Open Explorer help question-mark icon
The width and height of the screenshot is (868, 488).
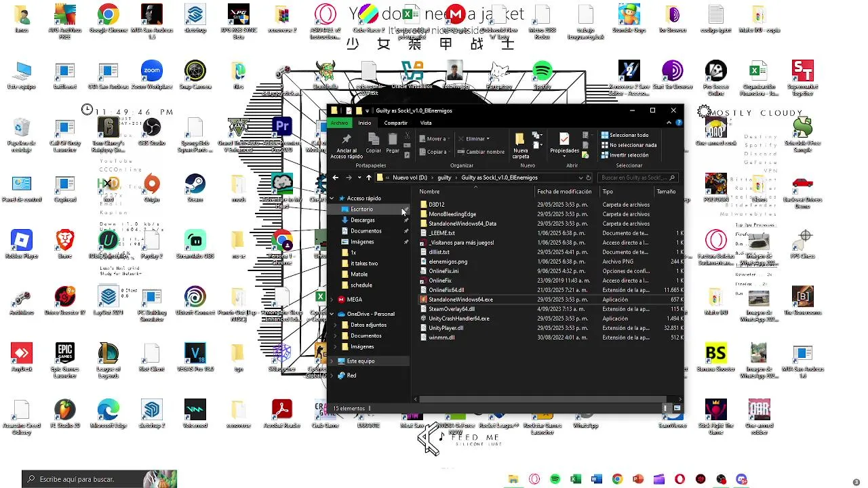(678, 123)
